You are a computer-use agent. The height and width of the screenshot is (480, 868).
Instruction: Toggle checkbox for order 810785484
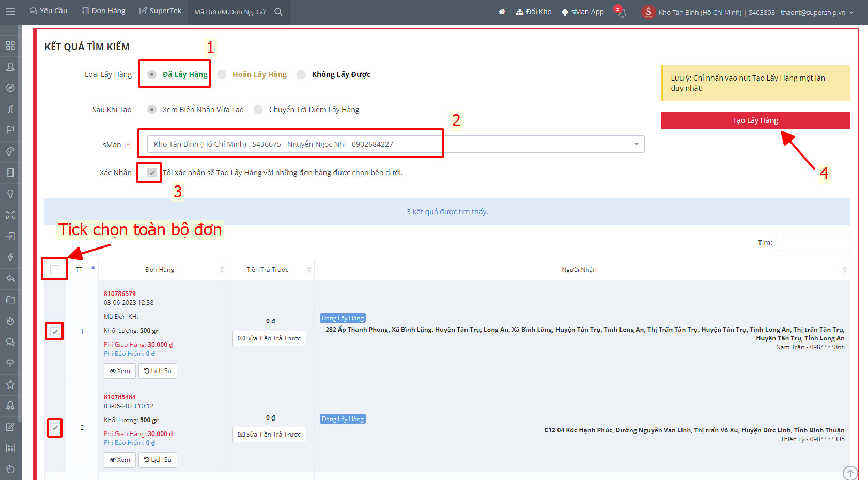coord(55,428)
